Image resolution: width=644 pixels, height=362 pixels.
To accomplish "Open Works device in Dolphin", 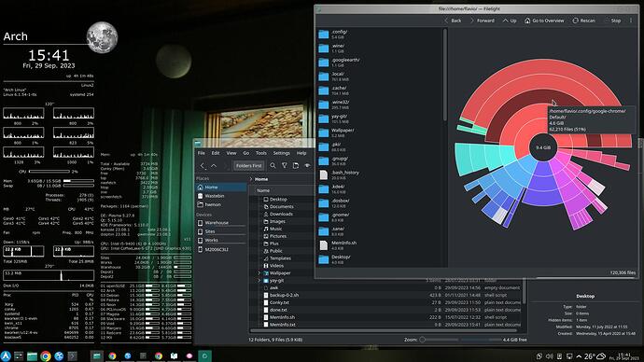I will pyautogui.click(x=221, y=240).
